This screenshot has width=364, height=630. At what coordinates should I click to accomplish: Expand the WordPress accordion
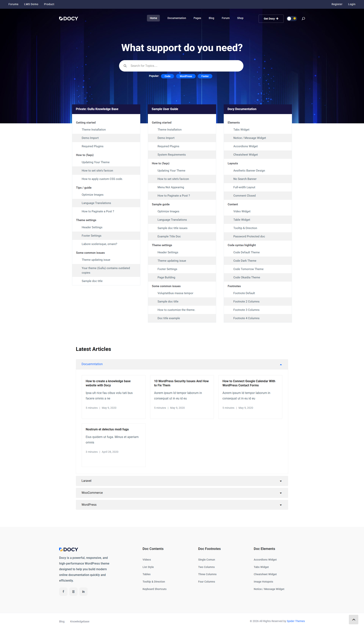(182, 505)
